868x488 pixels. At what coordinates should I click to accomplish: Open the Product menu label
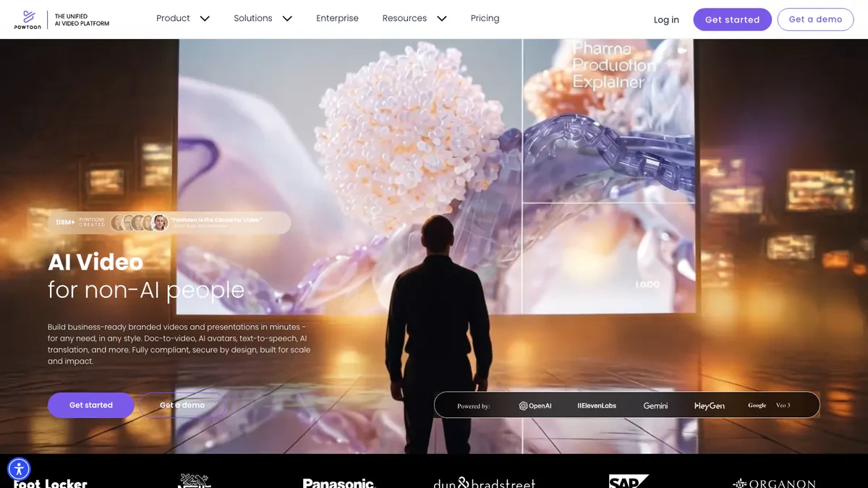click(173, 18)
